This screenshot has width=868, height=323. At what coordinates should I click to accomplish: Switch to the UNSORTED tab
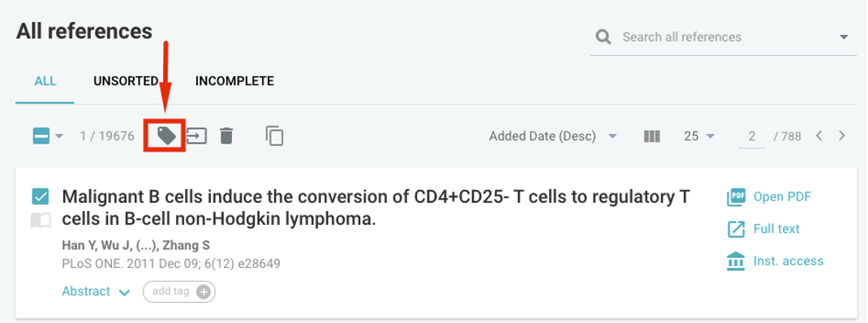pos(126,81)
